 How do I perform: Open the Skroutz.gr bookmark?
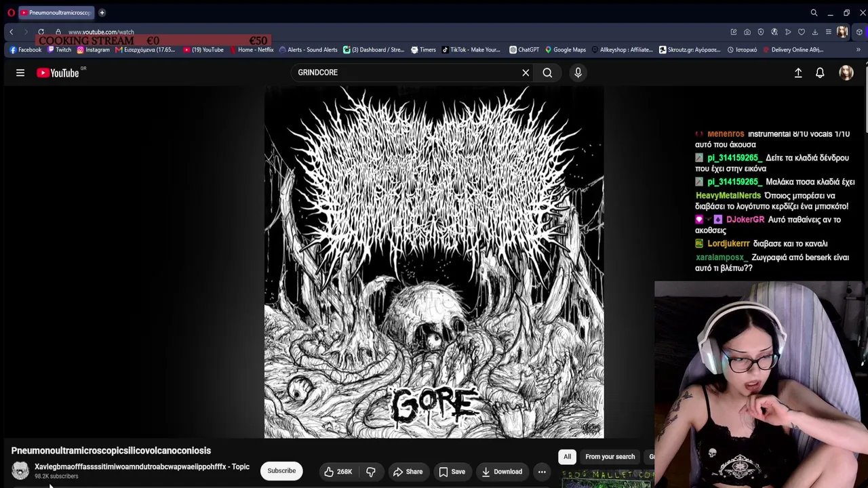click(690, 49)
